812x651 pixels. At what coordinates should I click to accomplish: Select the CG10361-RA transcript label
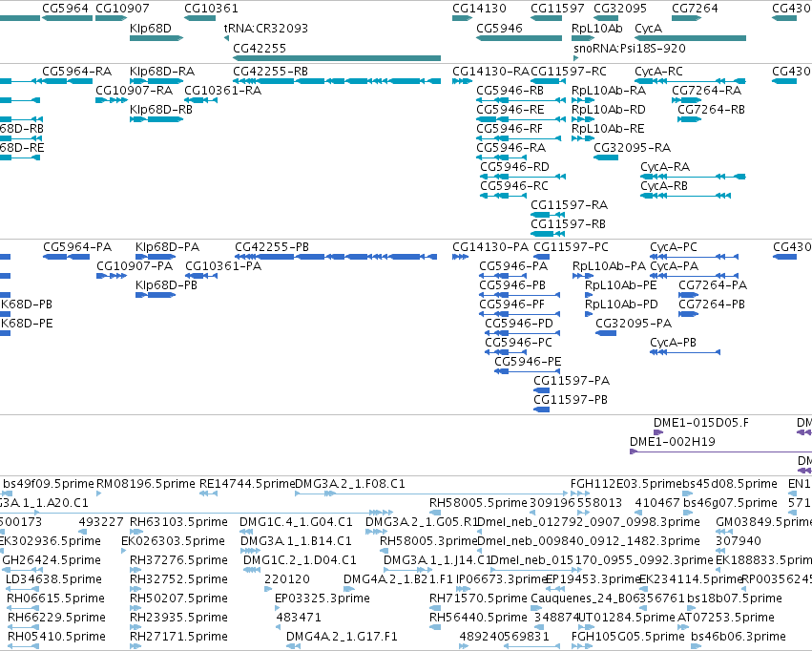pos(222,91)
